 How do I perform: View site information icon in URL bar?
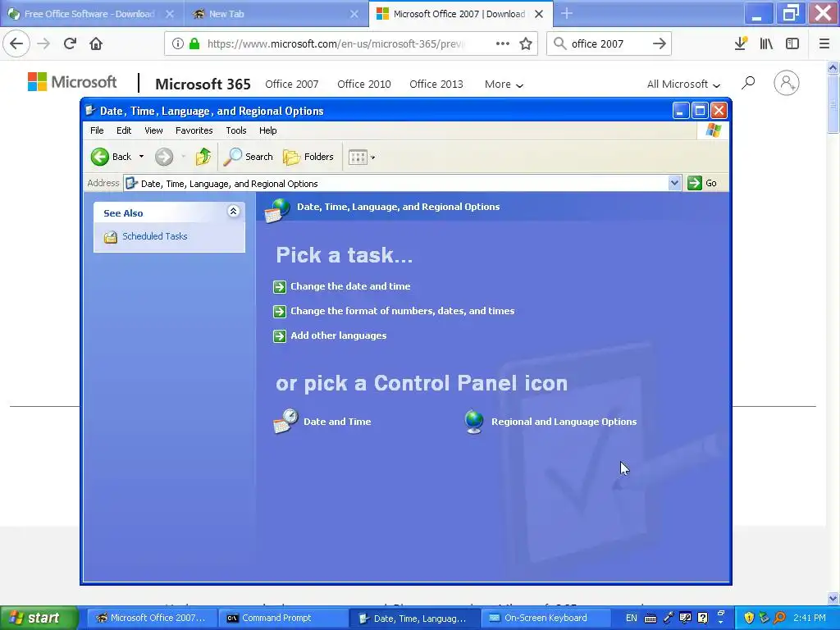[177, 44]
